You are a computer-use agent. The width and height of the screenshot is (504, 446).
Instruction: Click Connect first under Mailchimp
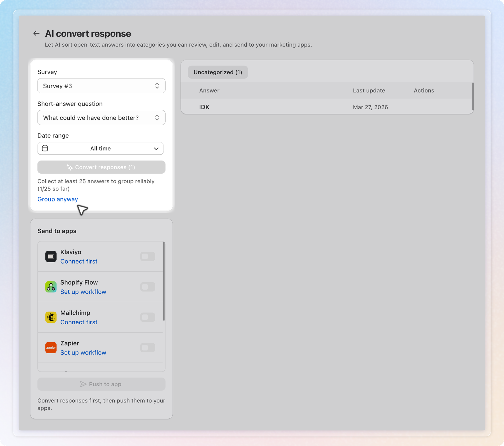click(79, 322)
